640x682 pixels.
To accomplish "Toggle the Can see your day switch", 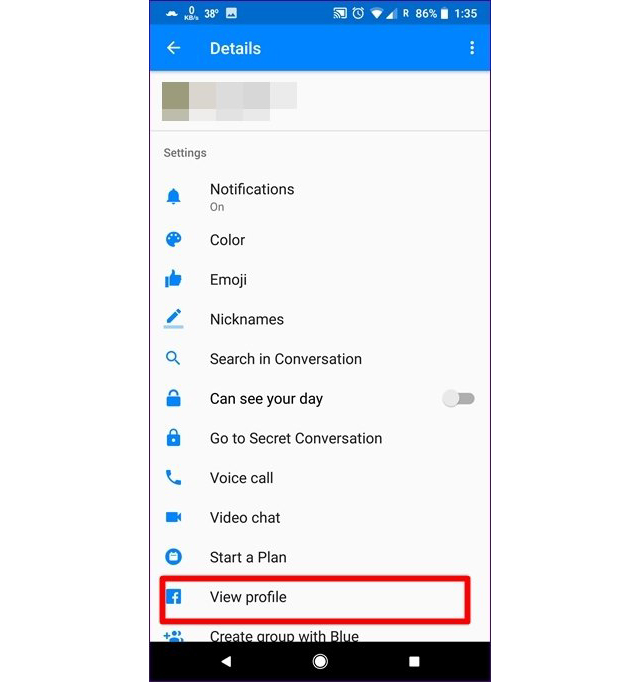I will [458, 398].
